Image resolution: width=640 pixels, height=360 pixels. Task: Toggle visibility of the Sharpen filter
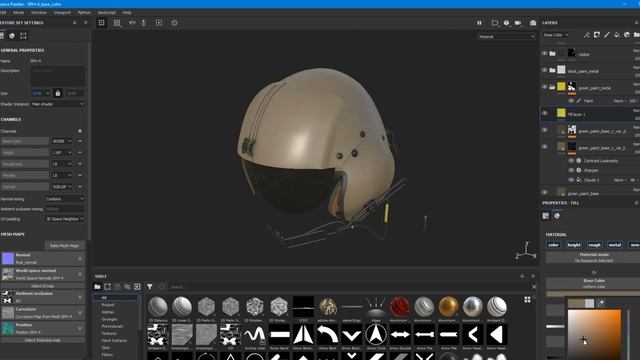click(x=571, y=170)
